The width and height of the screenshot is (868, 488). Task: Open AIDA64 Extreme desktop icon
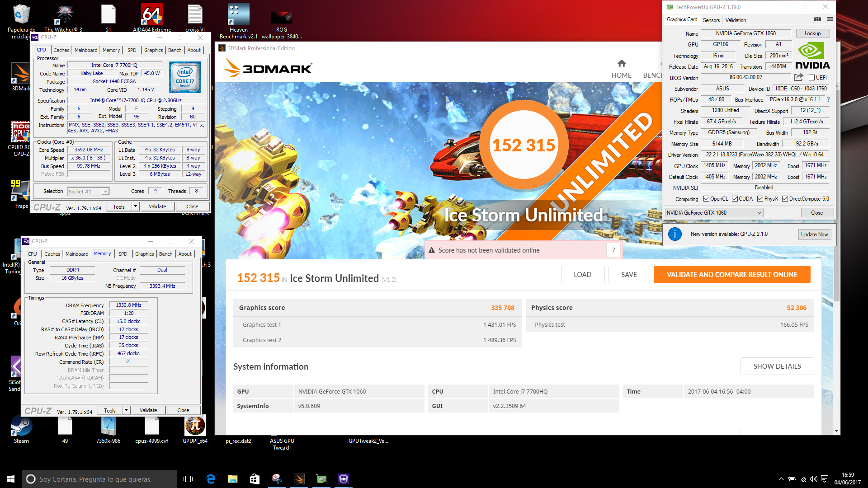click(x=152, y=18)
